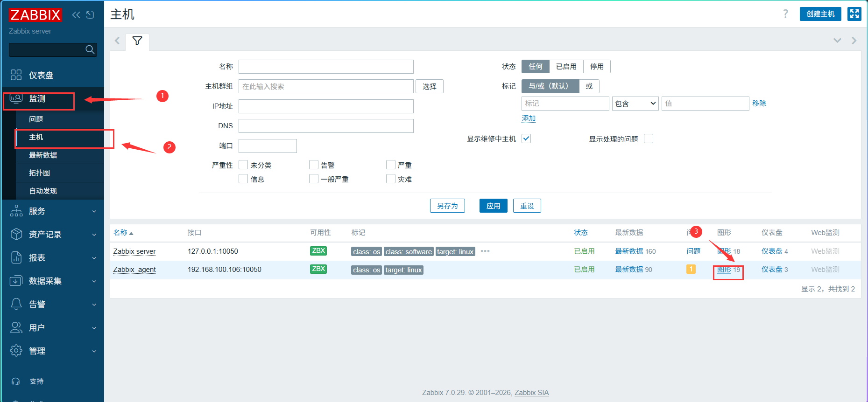Screen dimensions: 868x402
Task: Open saved filters dropdown chevron
Action: click(838, 41)
